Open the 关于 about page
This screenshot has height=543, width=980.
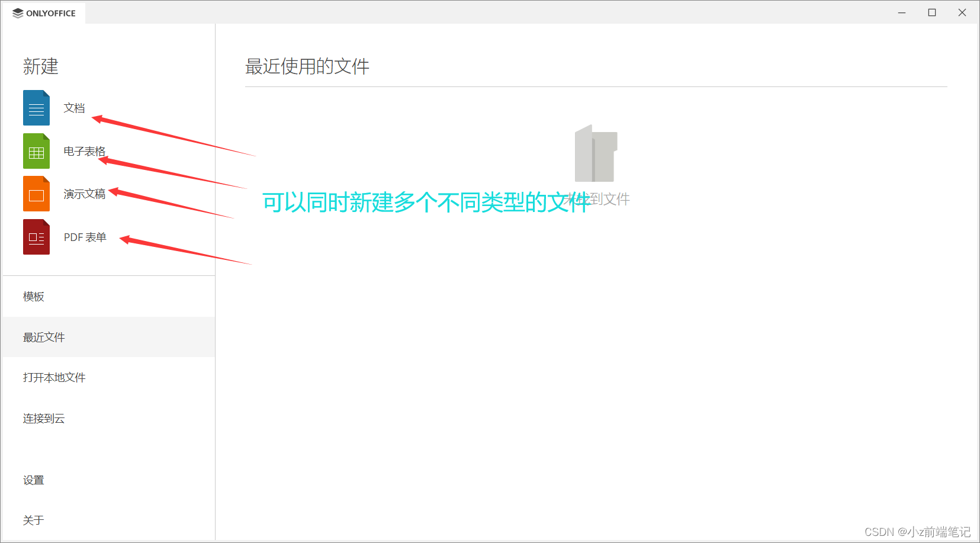click(x=108, y=520)
